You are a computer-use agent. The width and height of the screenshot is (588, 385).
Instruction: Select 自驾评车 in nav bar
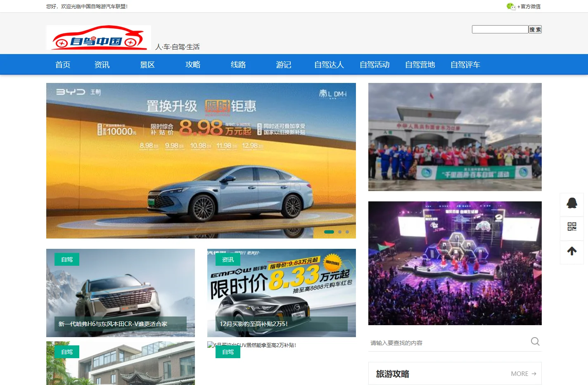[x=465, y=64]
